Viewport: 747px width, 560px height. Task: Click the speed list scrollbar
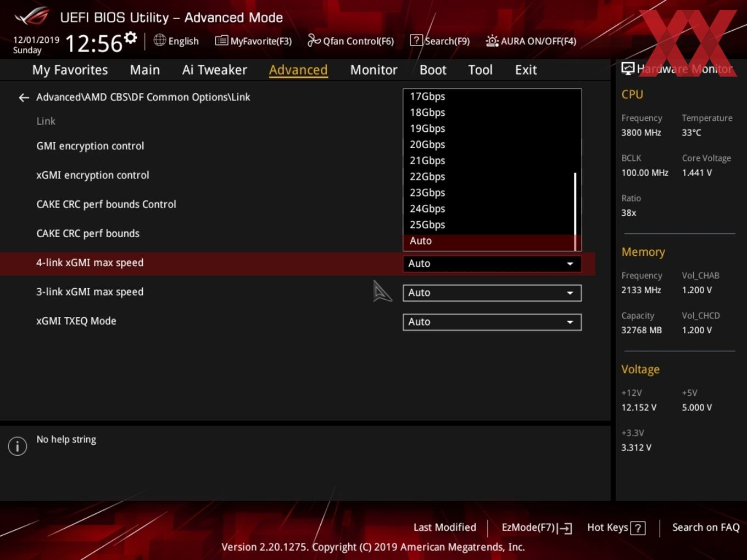coord(576,211)
